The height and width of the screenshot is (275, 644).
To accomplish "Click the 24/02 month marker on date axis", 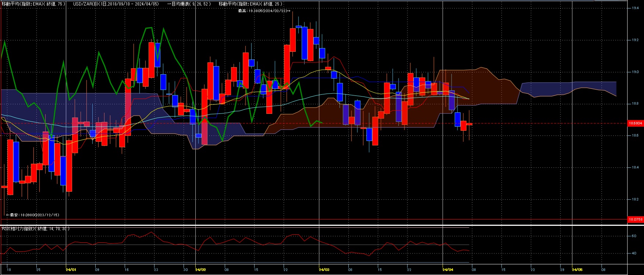I will pos(200,270).
